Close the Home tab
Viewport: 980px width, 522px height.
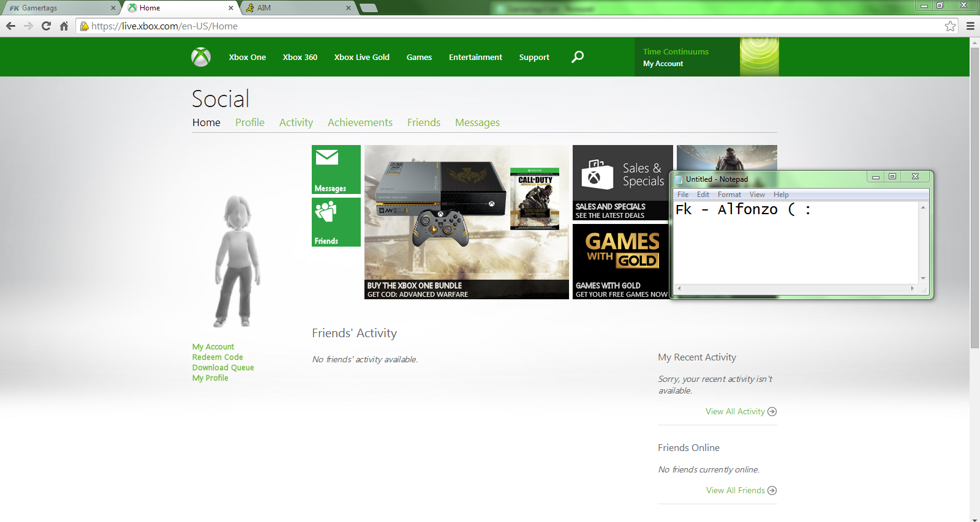tap(231, 8)
